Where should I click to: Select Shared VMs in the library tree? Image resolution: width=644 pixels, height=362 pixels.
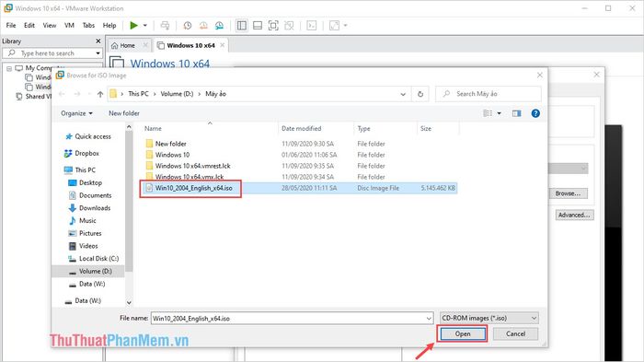34,97
